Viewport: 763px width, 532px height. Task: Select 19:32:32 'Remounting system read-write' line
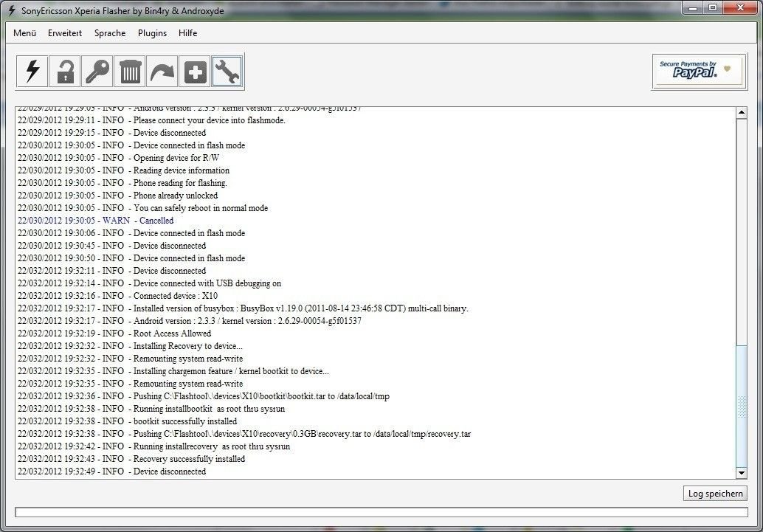pyautogui.click(x=130, y=359)
